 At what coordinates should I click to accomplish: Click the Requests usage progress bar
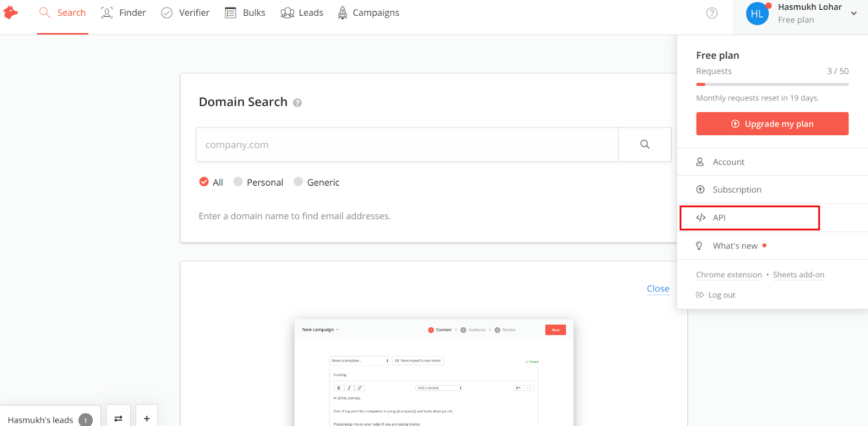click(x=773, y=84)
